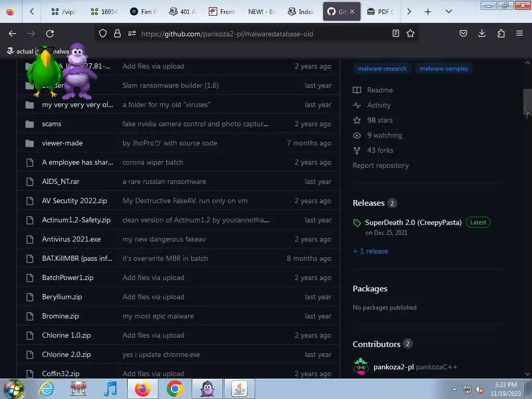The height and width of the screenshot is (399, 532).
Task: Open commit 'Slam ransomware builder (1.6)'
Action: click(170, 86)
